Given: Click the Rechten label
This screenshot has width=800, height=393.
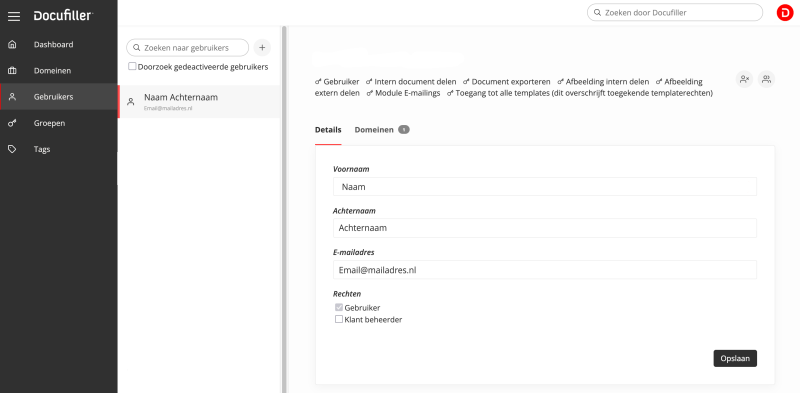Looking at the screenshot, I should (x=347, y=293).
